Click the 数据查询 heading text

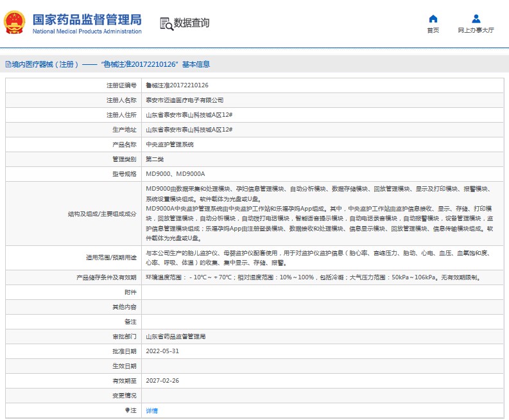coord(191,22)
